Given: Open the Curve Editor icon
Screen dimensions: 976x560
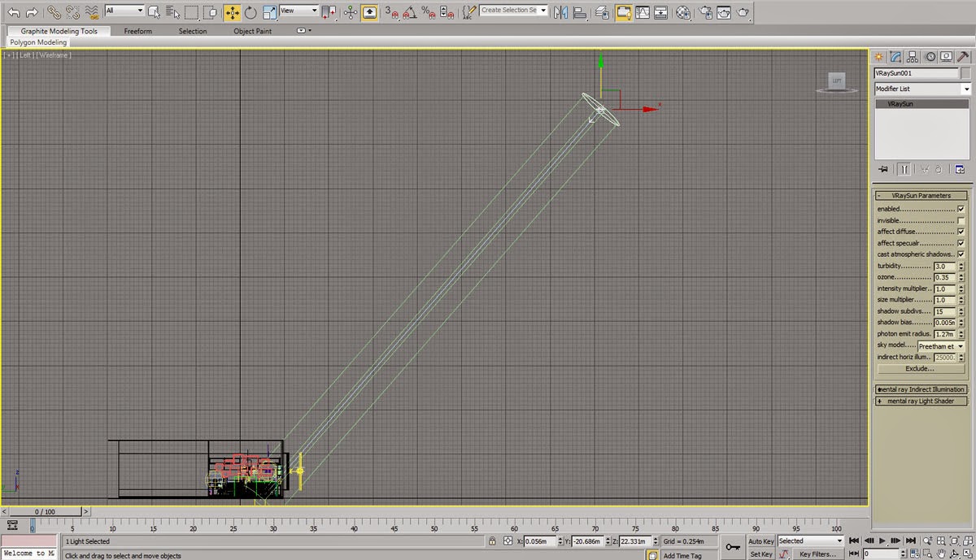Looking at the screenshot, I should click(643, 11).
